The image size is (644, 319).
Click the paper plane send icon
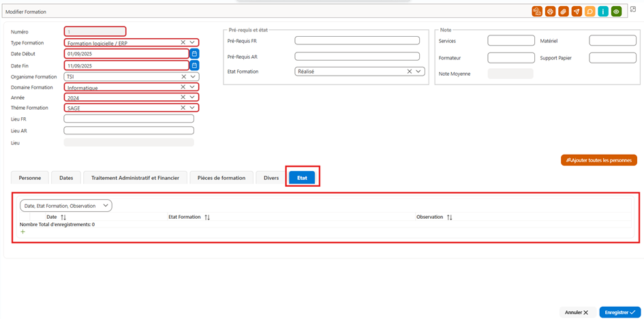[577, 12]
